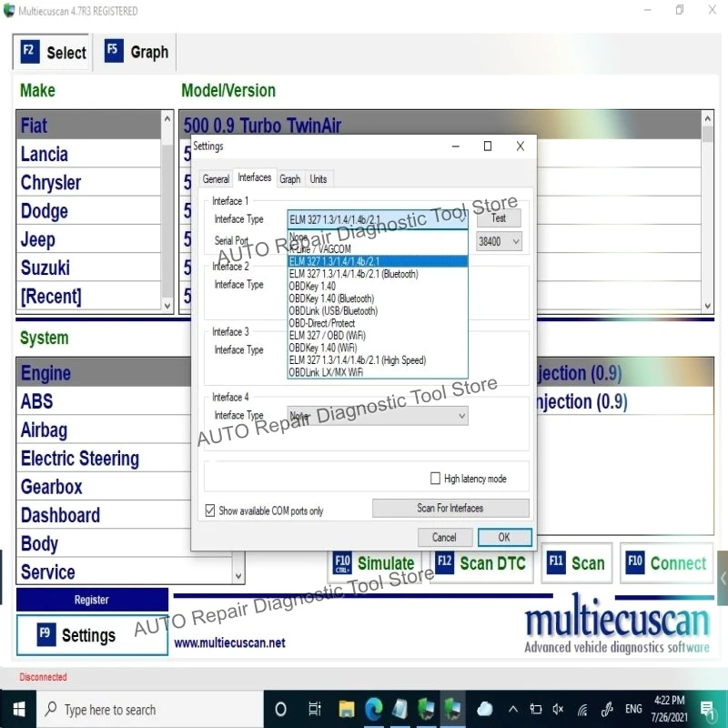Select the Interfaces tab
The width and height of the screenshot is (728, 728).
coord(255,177)
